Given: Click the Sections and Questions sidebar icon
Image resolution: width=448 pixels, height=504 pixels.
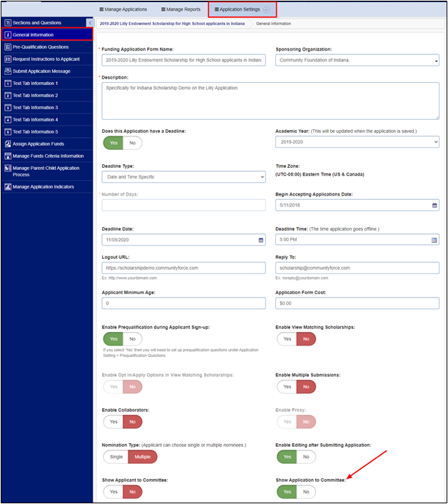Looking at the screenshot, I should pyautogui.click(x=7, y=23).
